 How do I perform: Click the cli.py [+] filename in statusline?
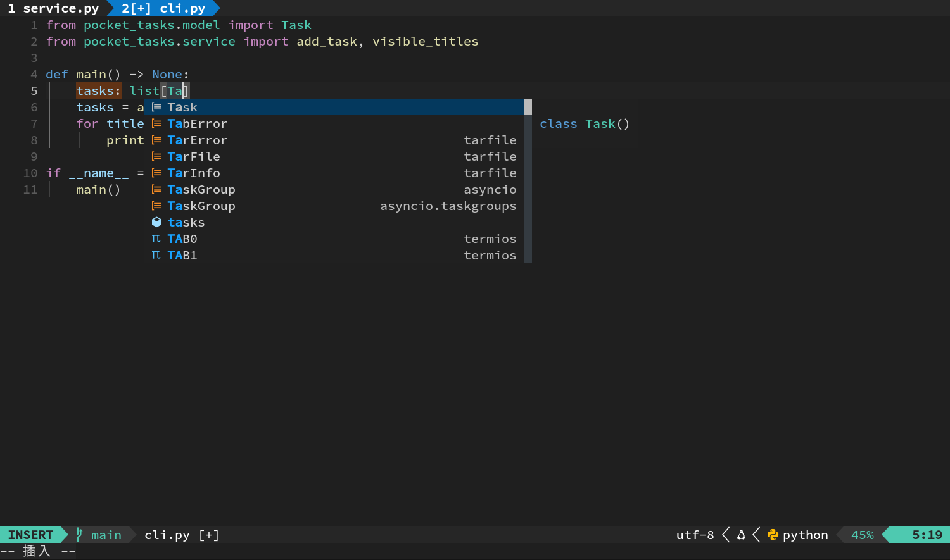point(182,535)
